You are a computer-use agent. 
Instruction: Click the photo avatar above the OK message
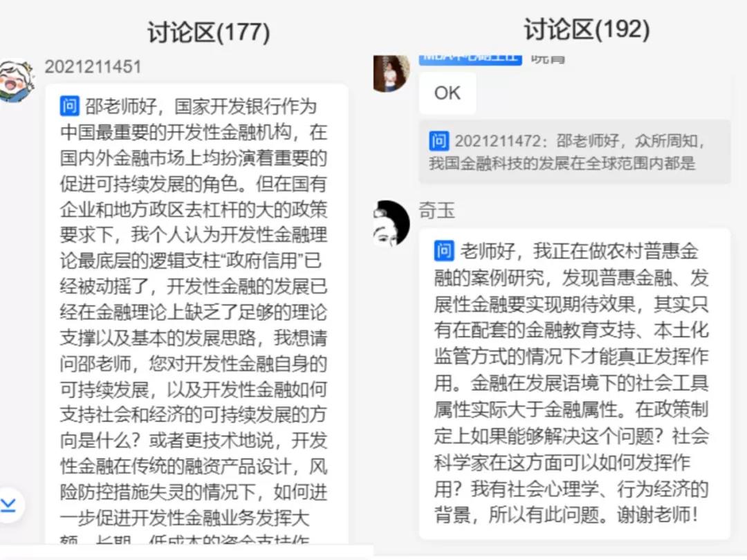391,73
